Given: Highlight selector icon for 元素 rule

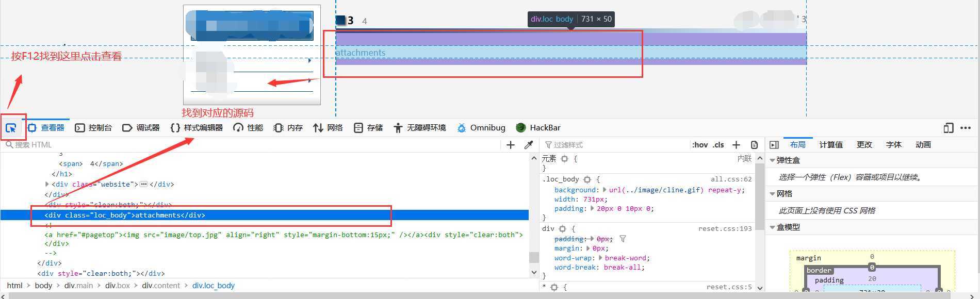Looking at the screenshot, I should click(564, 159).
